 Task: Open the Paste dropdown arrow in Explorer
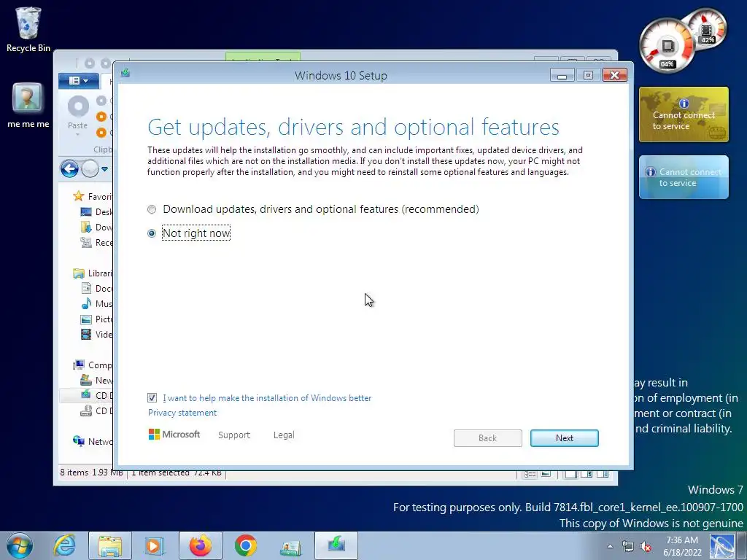(x=77, y=134)
